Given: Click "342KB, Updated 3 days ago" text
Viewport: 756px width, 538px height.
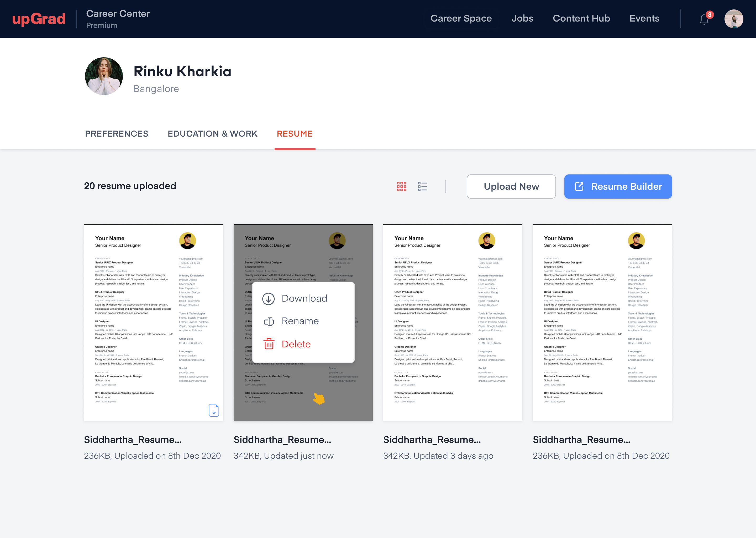Looking at the screenshot, I should click(x=438, y=456).
